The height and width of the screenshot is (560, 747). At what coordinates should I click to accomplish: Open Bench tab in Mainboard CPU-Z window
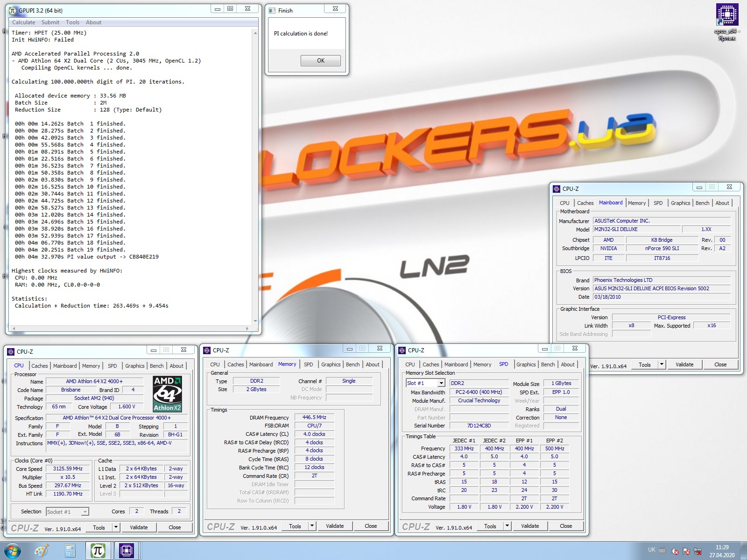(702, 203)
